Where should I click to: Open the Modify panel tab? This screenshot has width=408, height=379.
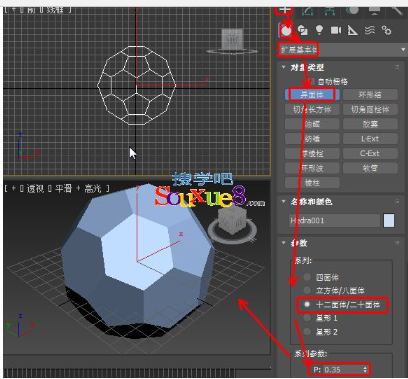point(307,11)
